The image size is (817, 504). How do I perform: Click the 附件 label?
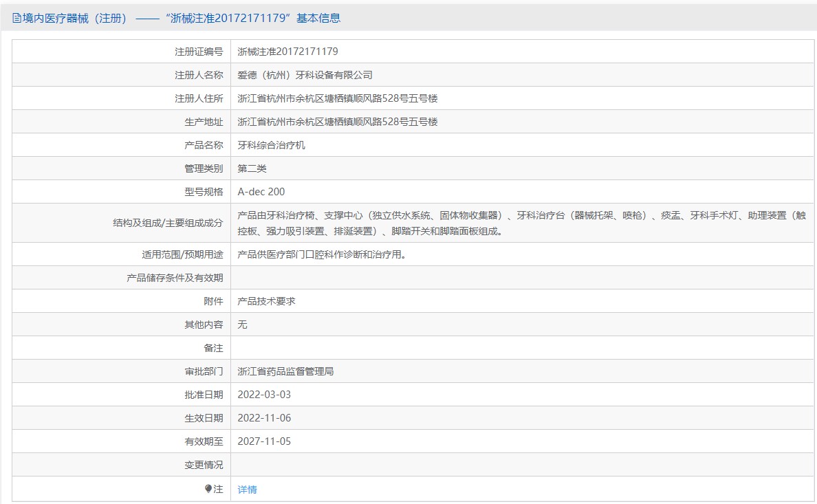click(x=213, y=301)
